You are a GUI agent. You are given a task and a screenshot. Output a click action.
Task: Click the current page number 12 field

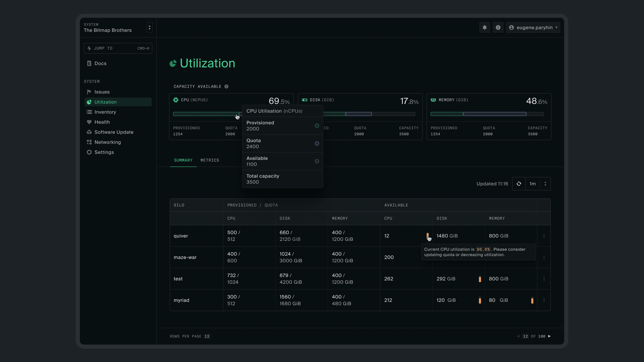coord(525,336)
